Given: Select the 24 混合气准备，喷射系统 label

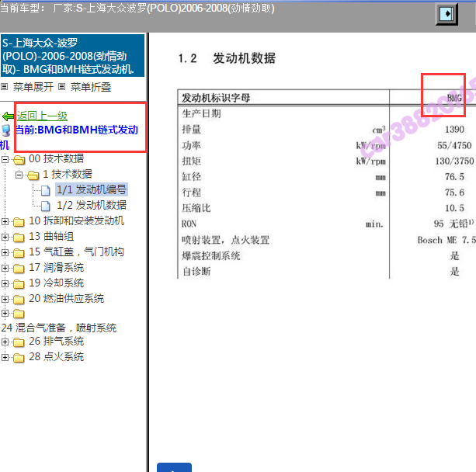Looking at the screenshot, I should tap(59, 328).
